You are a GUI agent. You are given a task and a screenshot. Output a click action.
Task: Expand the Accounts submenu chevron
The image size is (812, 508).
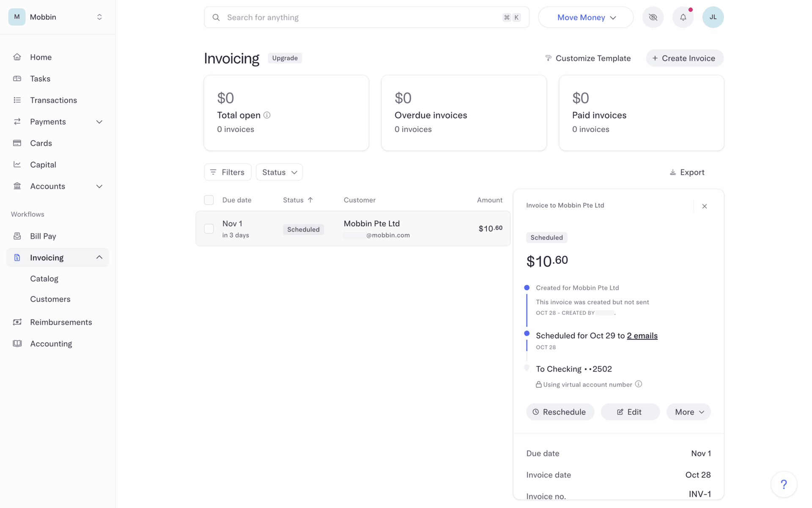[x=99, y=186]
